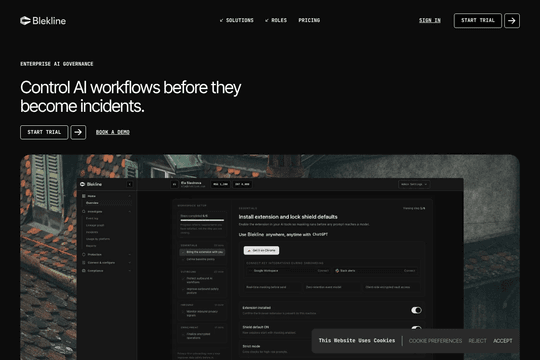
Task: Click the Steps completed progress bar
Action: (202, 220)
